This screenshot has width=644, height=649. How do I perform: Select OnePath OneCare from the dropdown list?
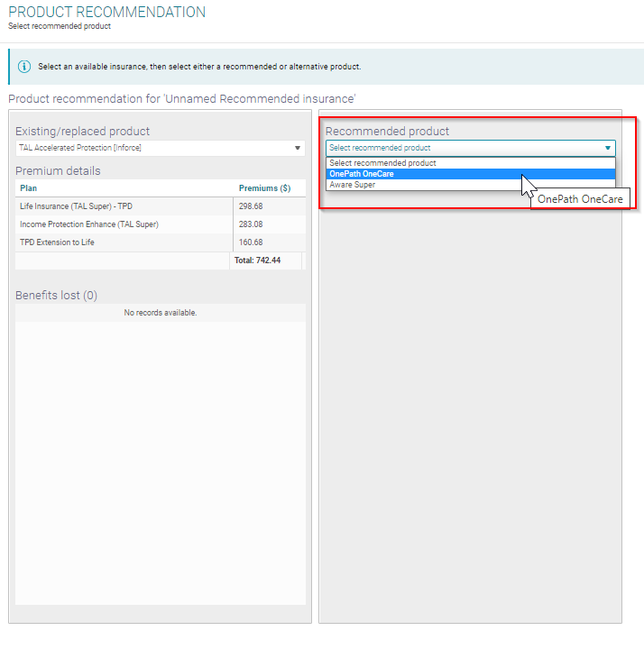(x=471, y=174)
